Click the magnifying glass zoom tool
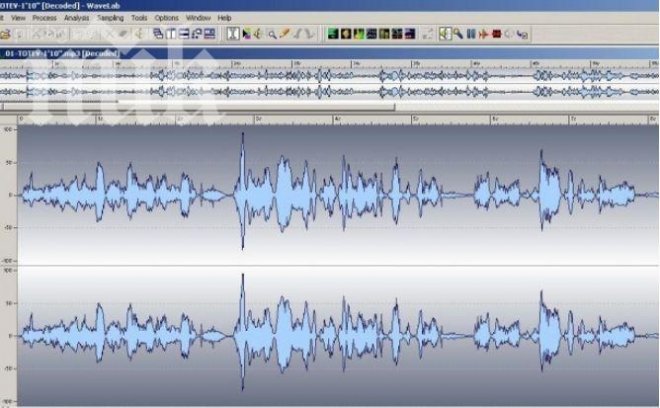The width and height of the screenshot is (660, 408). tap(271, 33)
